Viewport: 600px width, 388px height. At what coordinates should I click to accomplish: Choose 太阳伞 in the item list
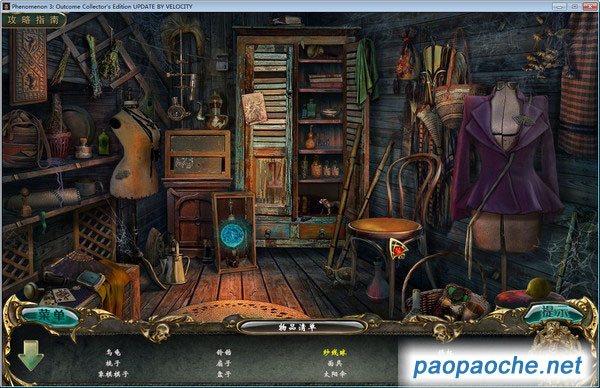(x=335, y=374)
